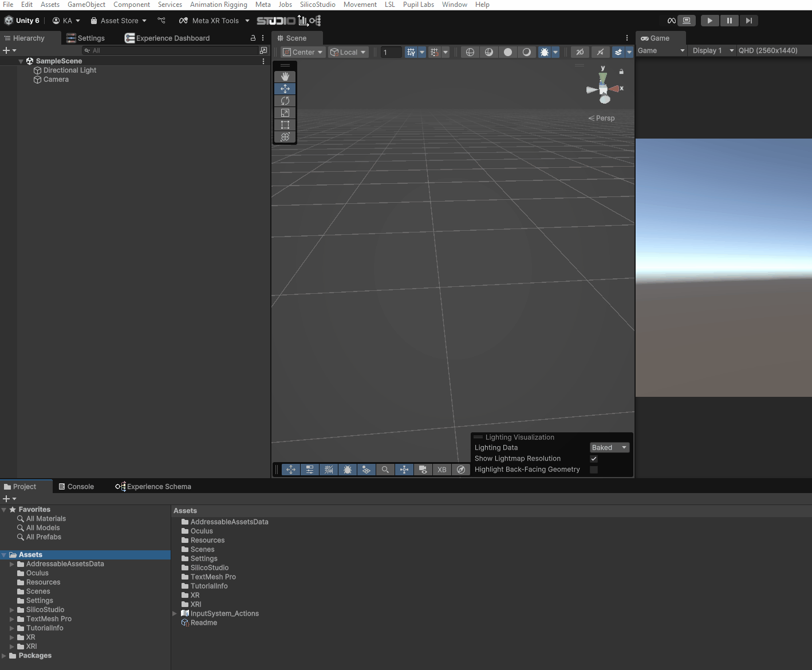Enable Highlight Back-Facing Geometry checkbox
This screenshot has height=670, width=812.
pyautogui.click(x=594, y=470)
